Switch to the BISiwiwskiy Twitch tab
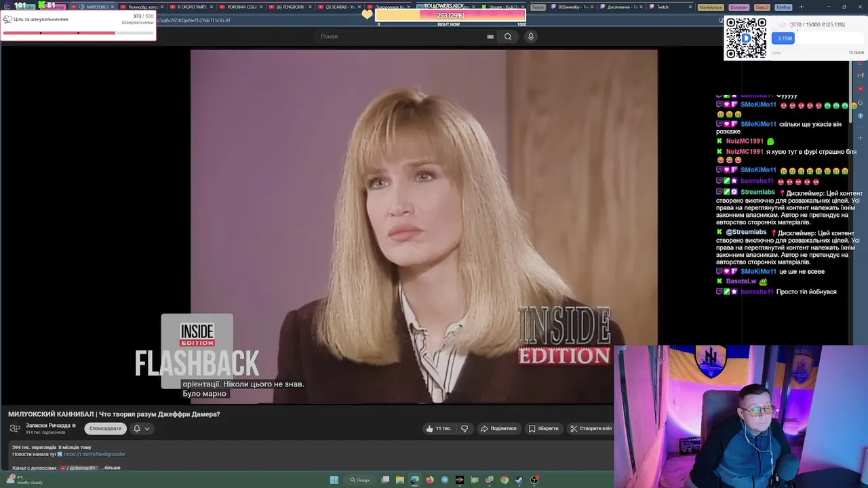 pyautogui.click(x=571, y=7)
